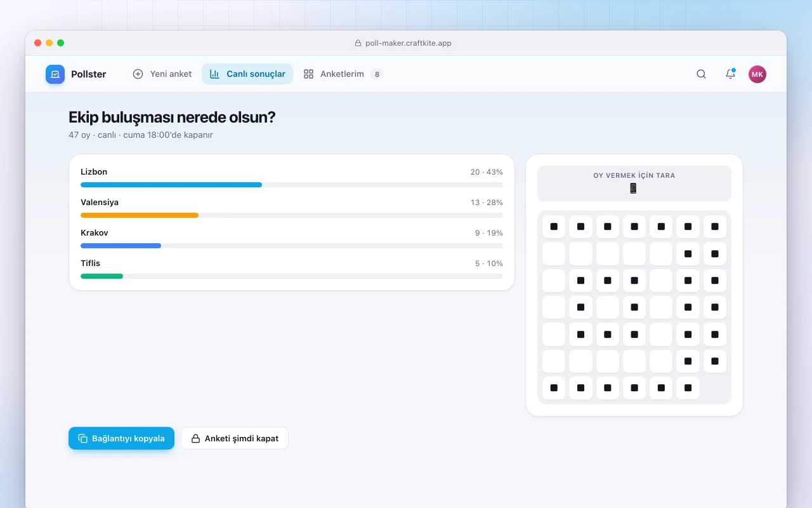Click the grid icon beside Anketlerim
Image resolution: width=812 pixels, height=508 pixels.
tap(308, 74)
